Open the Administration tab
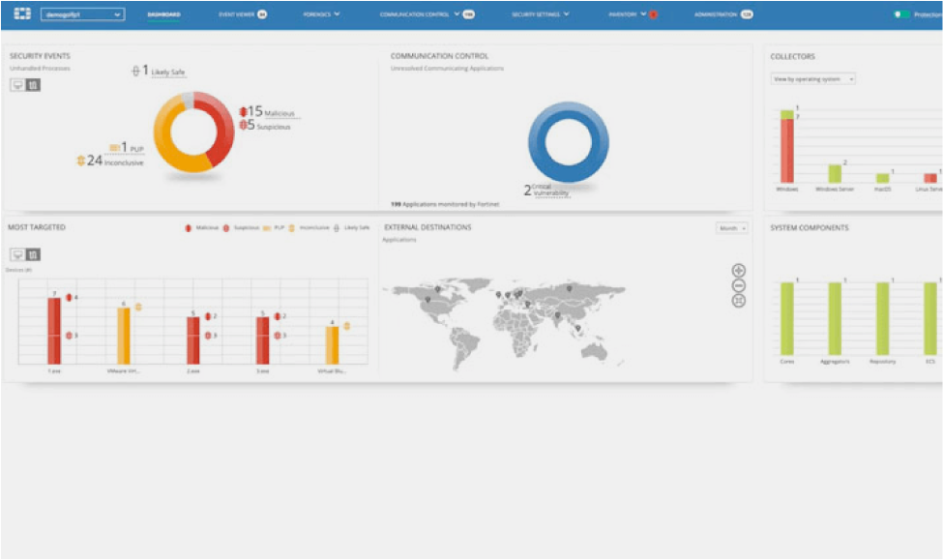Image resolution: width=943 pixels, height=560 pixels. [x=715, y=14]
